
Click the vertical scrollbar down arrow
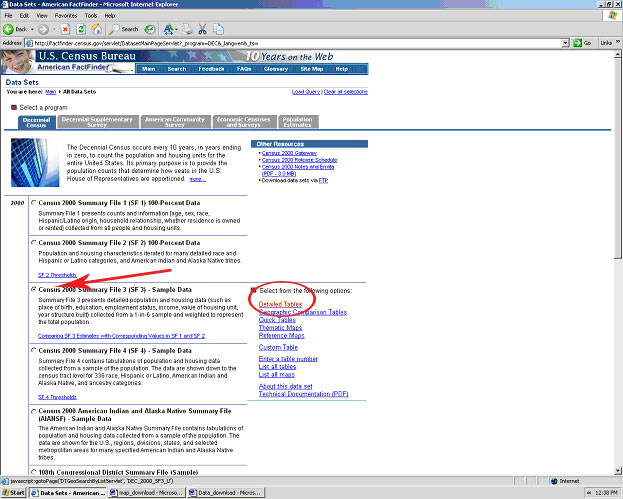(617, 471)
